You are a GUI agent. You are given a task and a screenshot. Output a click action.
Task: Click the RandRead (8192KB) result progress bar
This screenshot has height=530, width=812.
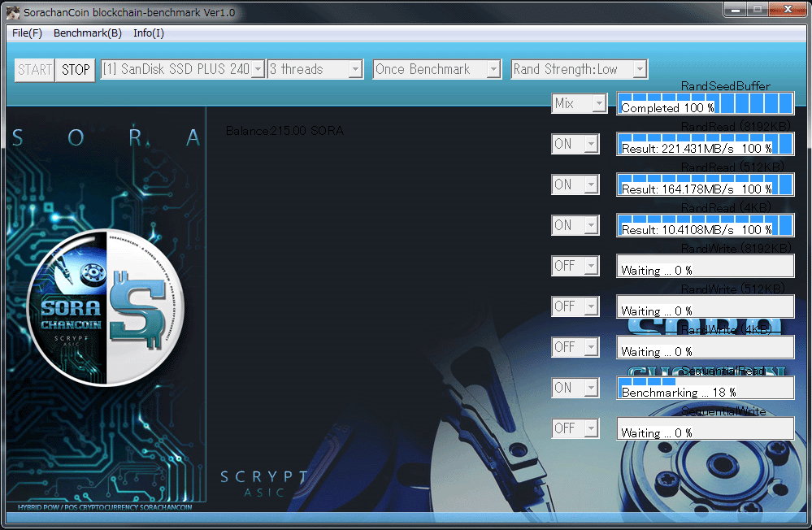coord(706,144)
